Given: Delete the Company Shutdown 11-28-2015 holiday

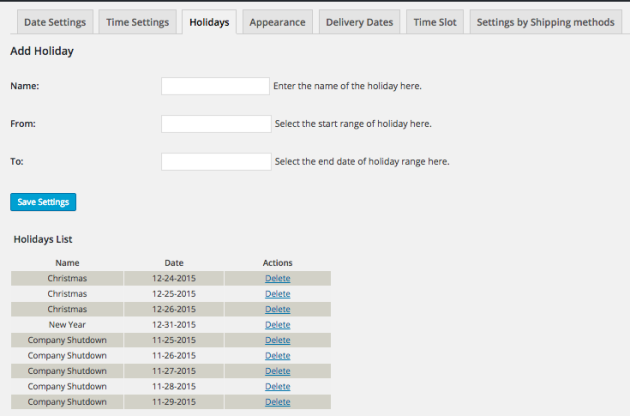Looking at the screenshot, I should (278, 386).
